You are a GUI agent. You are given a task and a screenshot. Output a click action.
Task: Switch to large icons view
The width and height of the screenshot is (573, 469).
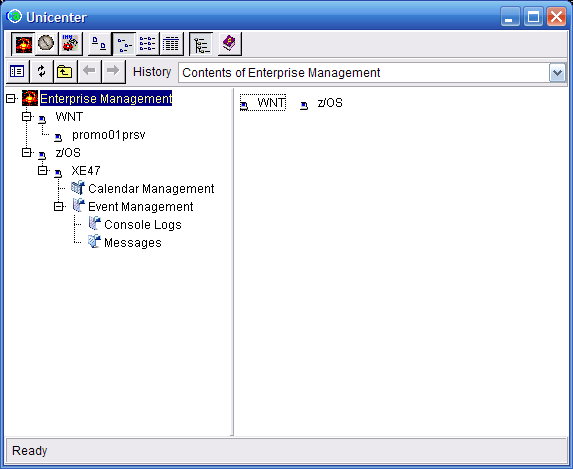(x=99, y=44)
